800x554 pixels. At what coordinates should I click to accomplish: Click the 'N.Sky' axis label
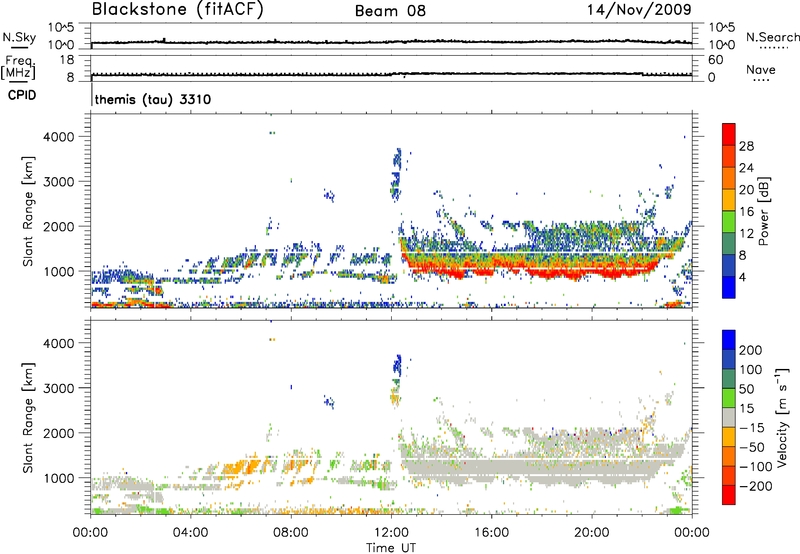[x=19, y=37]
